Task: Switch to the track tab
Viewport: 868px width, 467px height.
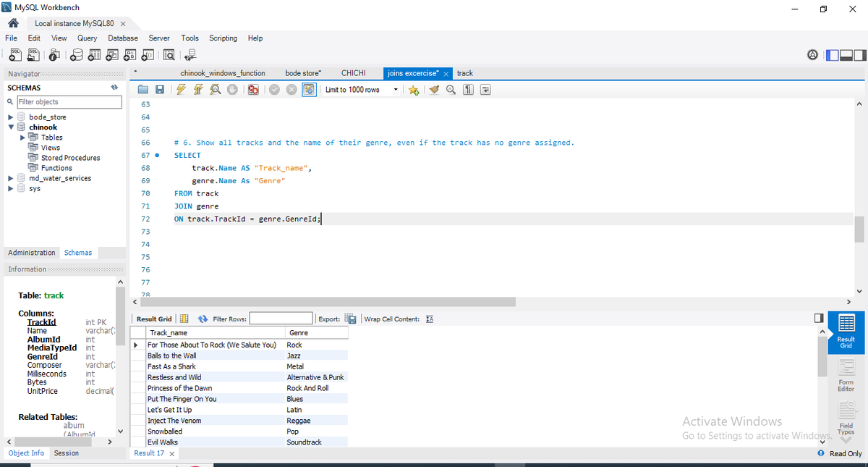Action: pyautogui.click(x=465, y=73)
